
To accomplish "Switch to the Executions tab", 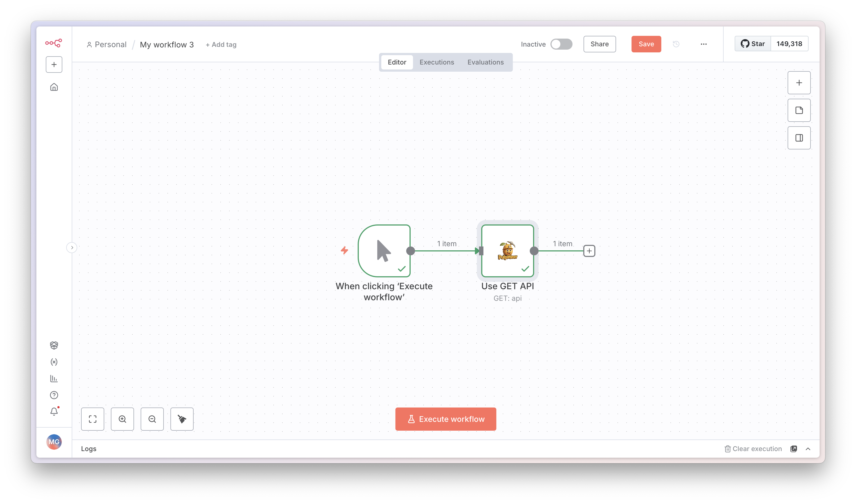I will point(437,62).
